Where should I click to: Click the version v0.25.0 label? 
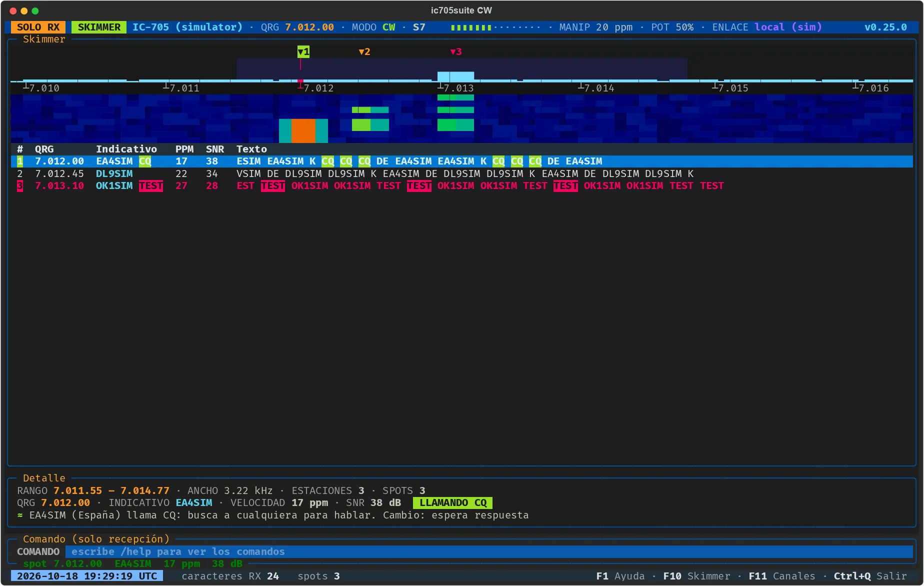(885, 27)
